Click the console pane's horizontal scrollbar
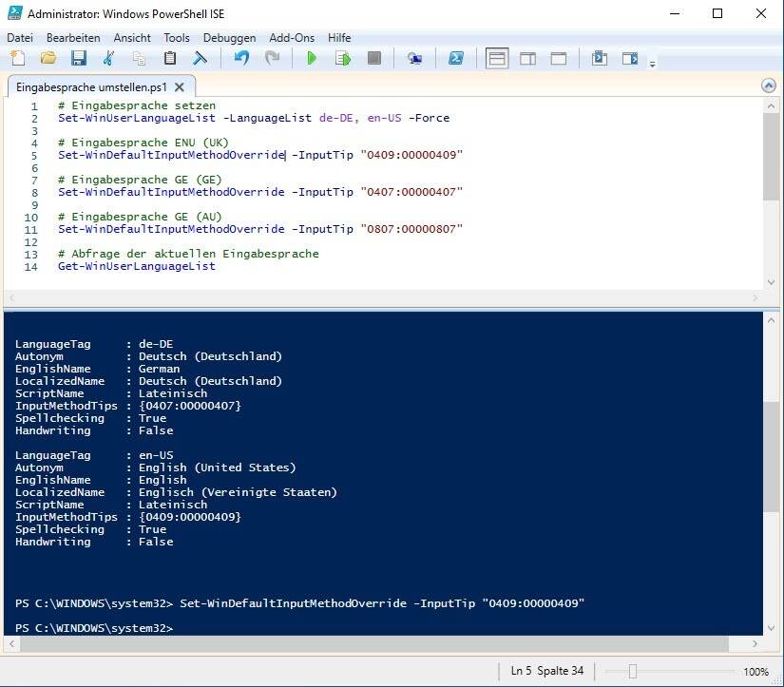 pyautogui.click(x=380, y=644)
